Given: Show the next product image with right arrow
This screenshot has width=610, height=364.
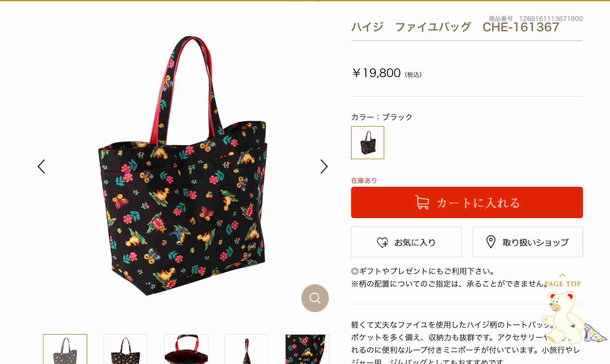Looking at the screenshot, I should (324, 166).
